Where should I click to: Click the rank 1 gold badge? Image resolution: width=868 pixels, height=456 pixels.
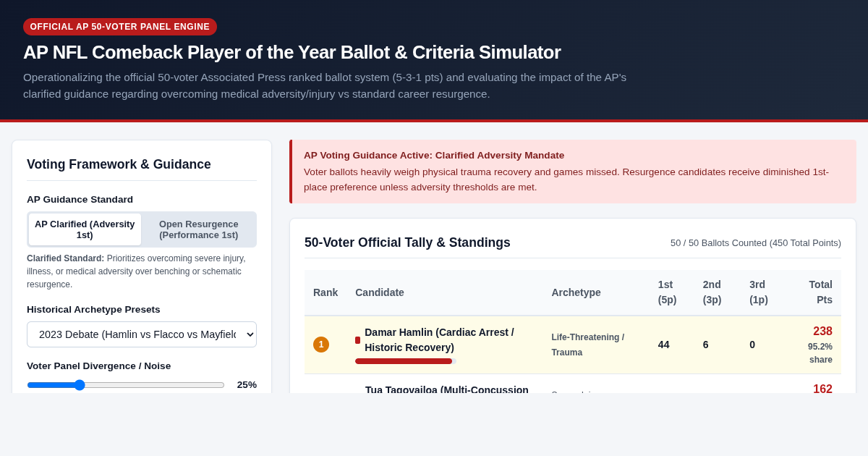(x=321, y=345)
